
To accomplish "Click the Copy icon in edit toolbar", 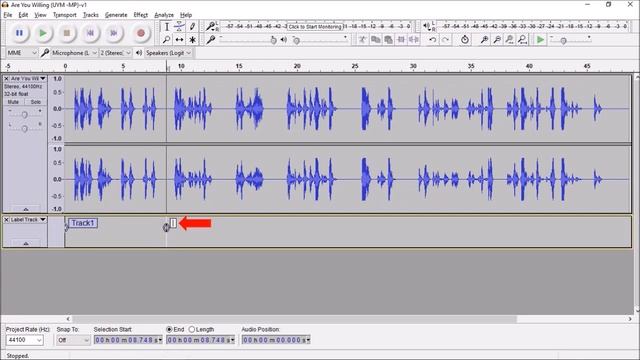I will click(x=376, y=40).
